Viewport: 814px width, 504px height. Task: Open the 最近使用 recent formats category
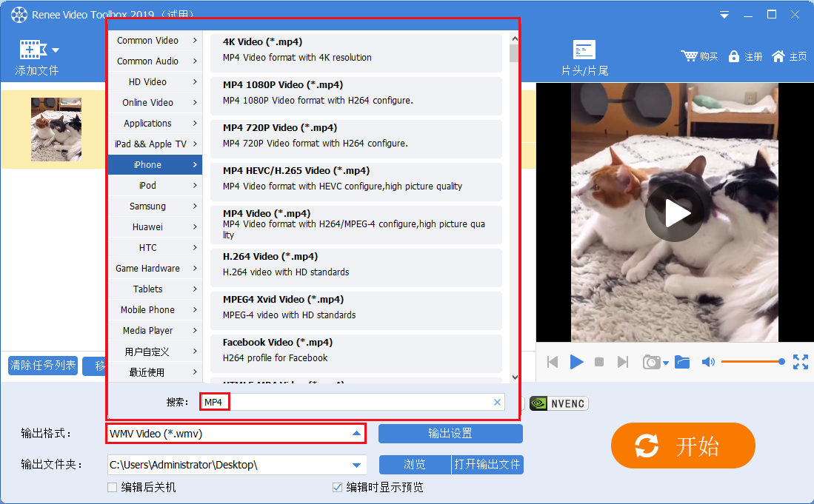click(x=156, y=372)
